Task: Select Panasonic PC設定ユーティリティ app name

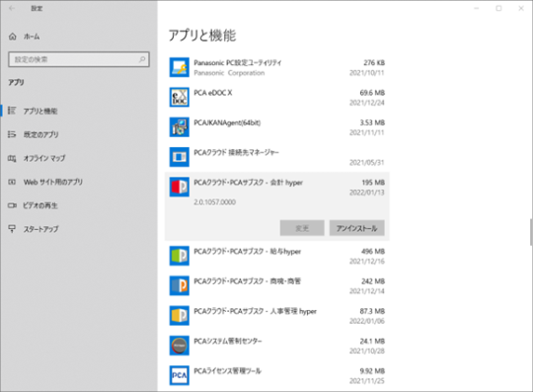Action: [x=238, y=62]
